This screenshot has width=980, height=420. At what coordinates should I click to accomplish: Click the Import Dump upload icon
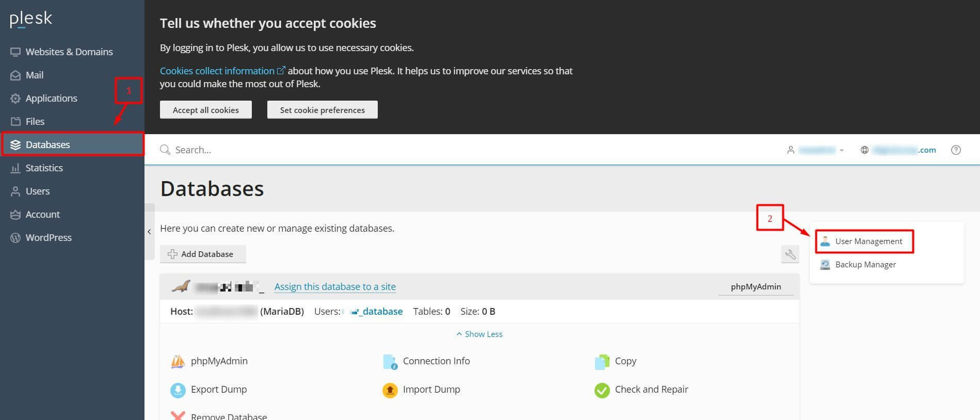tap(390, 390)
